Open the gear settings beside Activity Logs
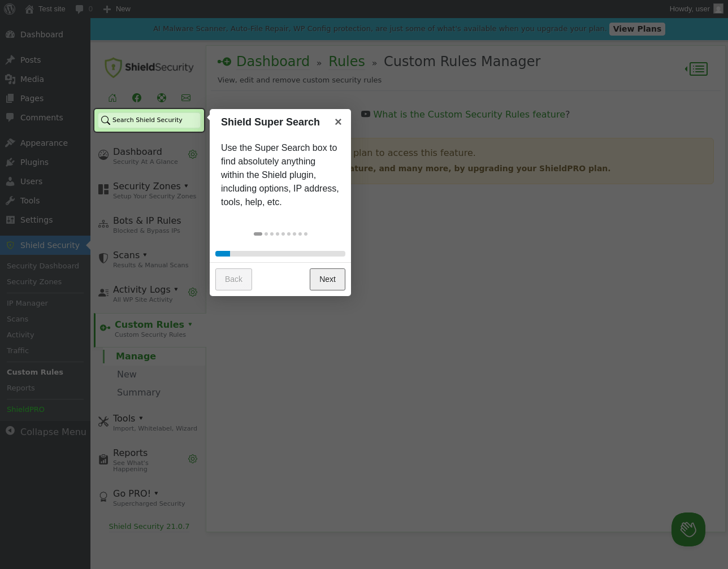This screenshot has height=569, width=728. [x=193, y=292]
